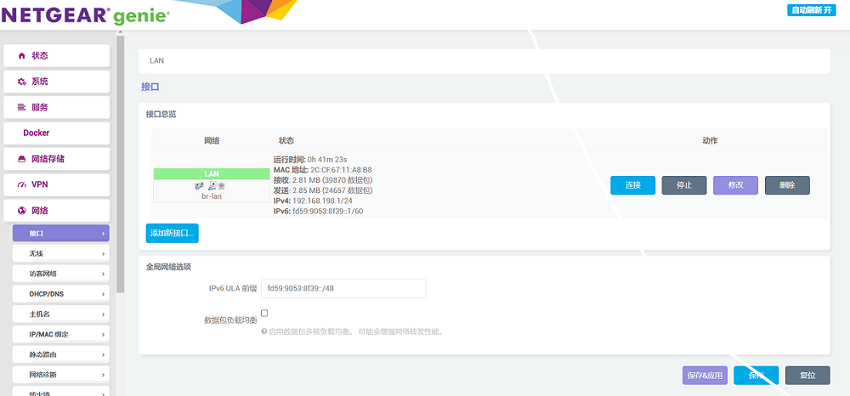
Task: Click the 停止 button for LAN
Action: [x=684, y=185]
